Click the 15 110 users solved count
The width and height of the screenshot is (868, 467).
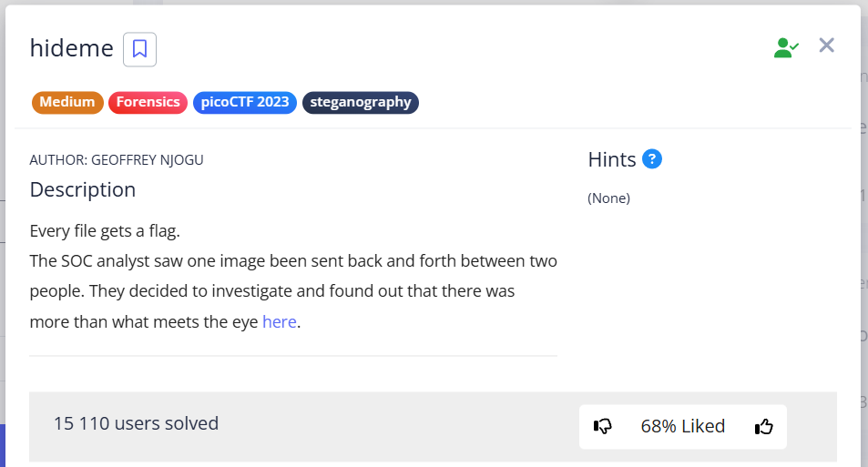(x=136, y=423)
